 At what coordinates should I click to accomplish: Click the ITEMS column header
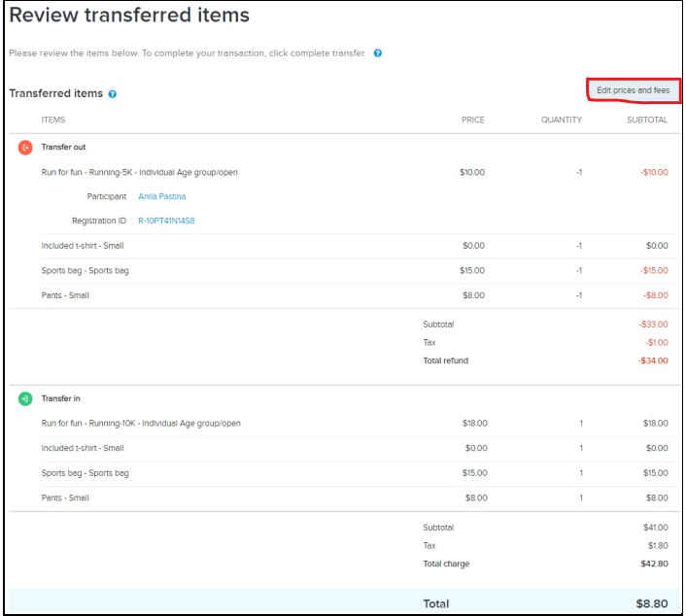[53, 120]
